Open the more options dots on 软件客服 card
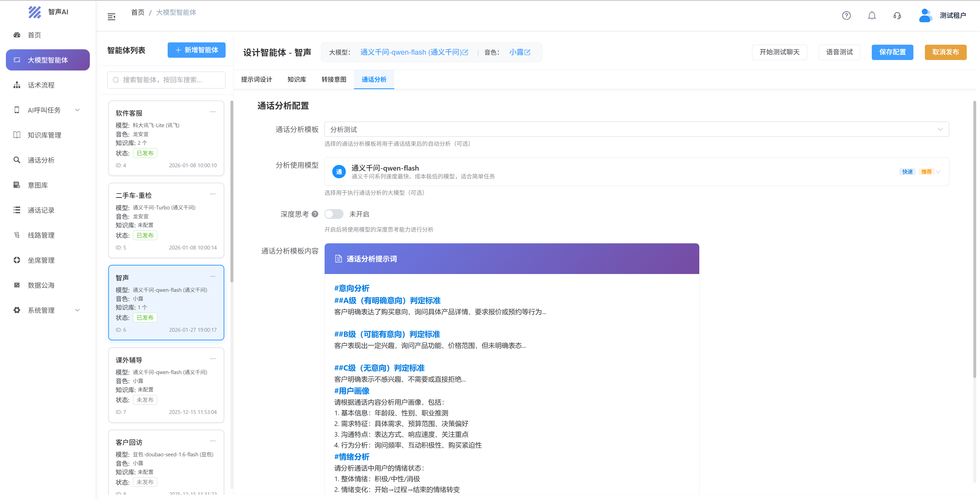The width and height of the screenshot is (980, 500). pos(213,112)
